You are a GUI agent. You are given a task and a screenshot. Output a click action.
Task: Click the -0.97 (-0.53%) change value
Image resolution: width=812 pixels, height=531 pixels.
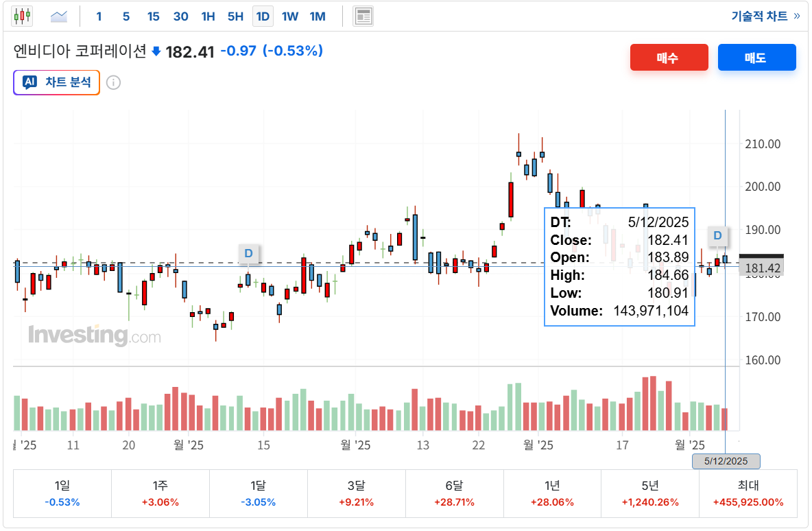coord(272,51)
